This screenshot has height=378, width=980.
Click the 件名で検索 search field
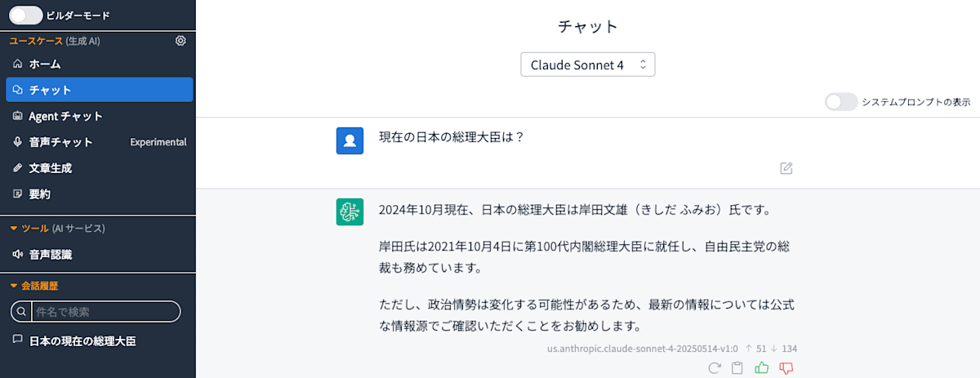tap(102, 311)
